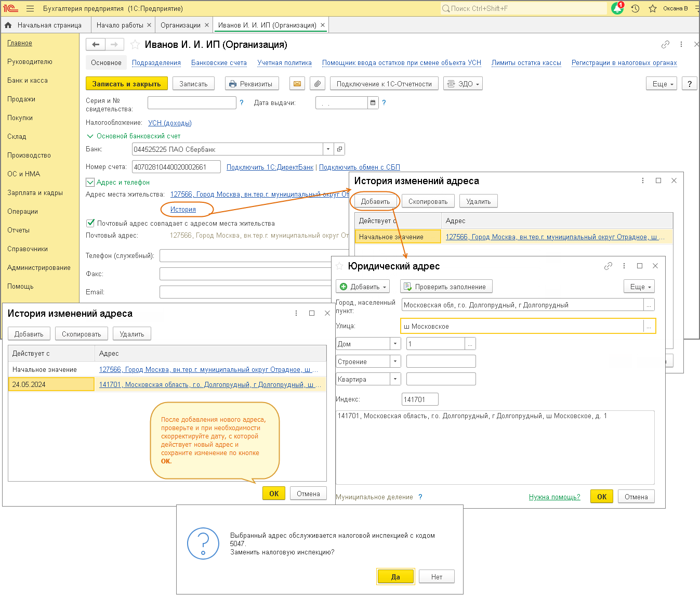Viewport: 700px width, 595px height.
Task: Open three-dot menu of organization form
Action: point(681,45)
